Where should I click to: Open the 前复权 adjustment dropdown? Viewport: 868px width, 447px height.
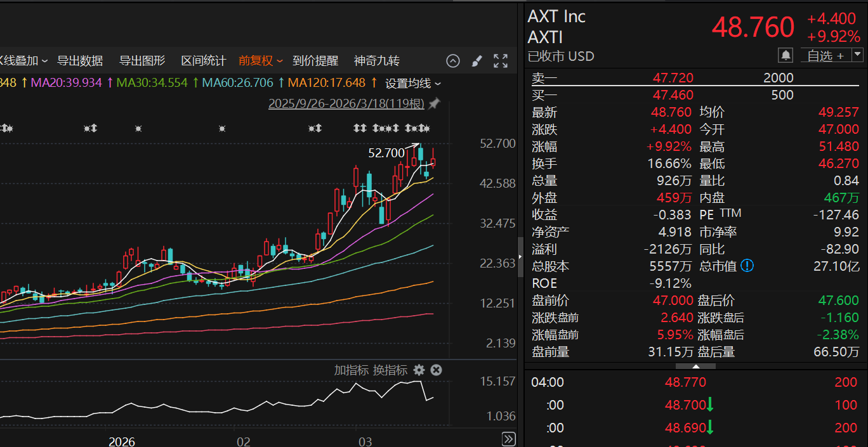coord(260,61)
